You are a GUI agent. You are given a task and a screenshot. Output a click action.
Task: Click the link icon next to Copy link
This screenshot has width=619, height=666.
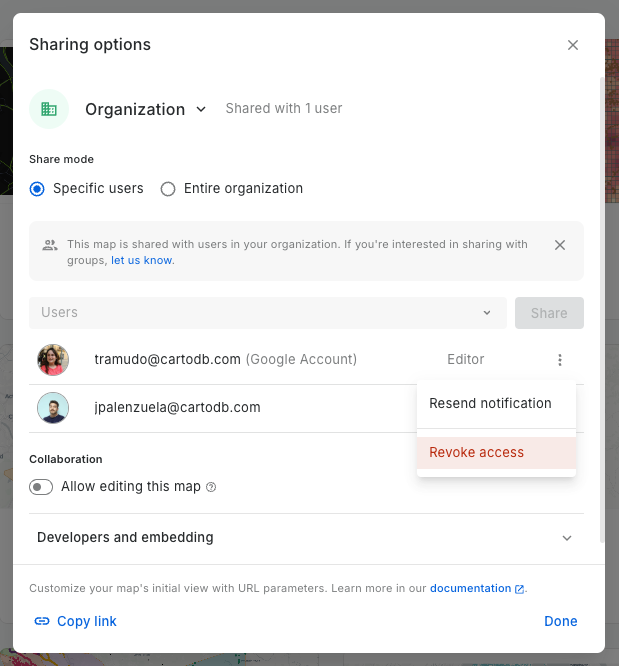[x=42, y=621]
